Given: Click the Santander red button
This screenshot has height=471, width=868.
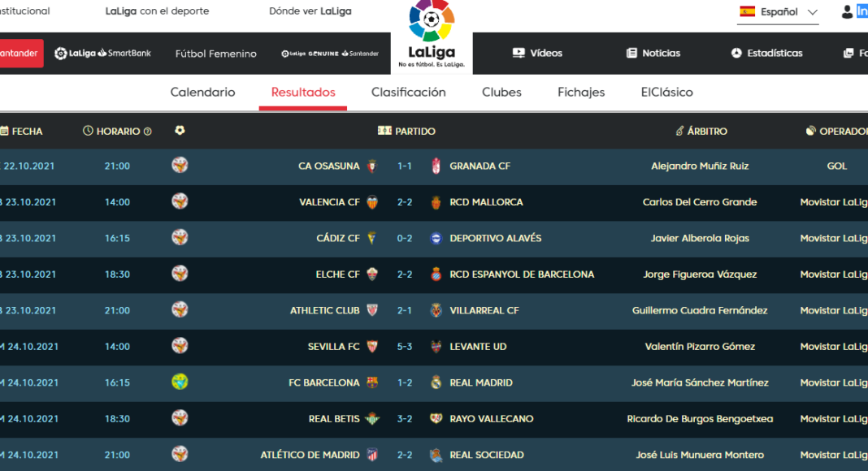Looking at the screenshot, I should pos(20,54).
